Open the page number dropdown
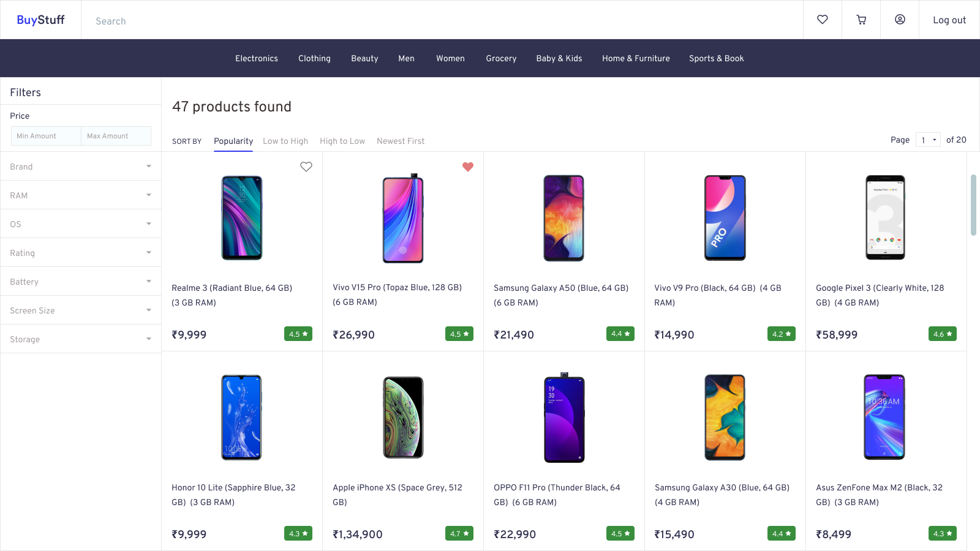The image size is (980, 551). [928, 140]
